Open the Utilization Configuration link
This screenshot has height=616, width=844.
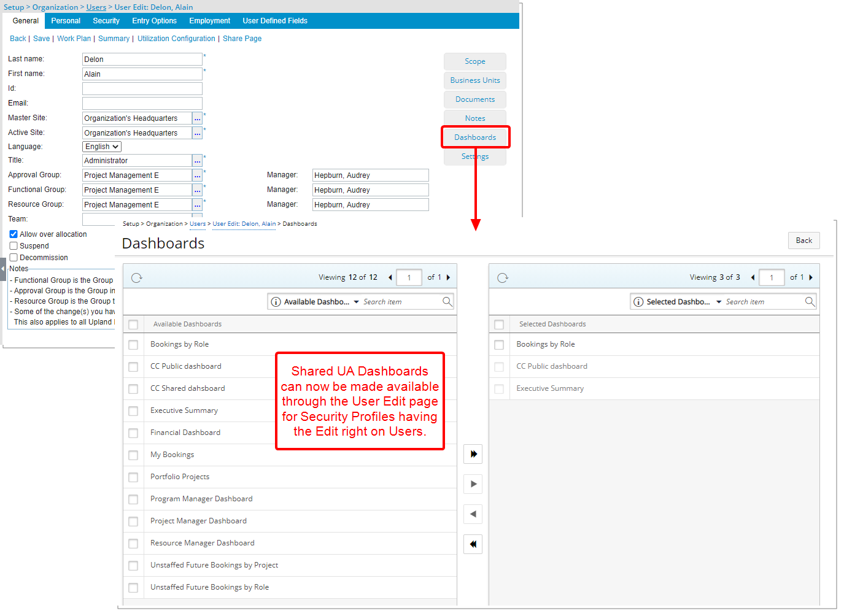[x=176, y=39]
